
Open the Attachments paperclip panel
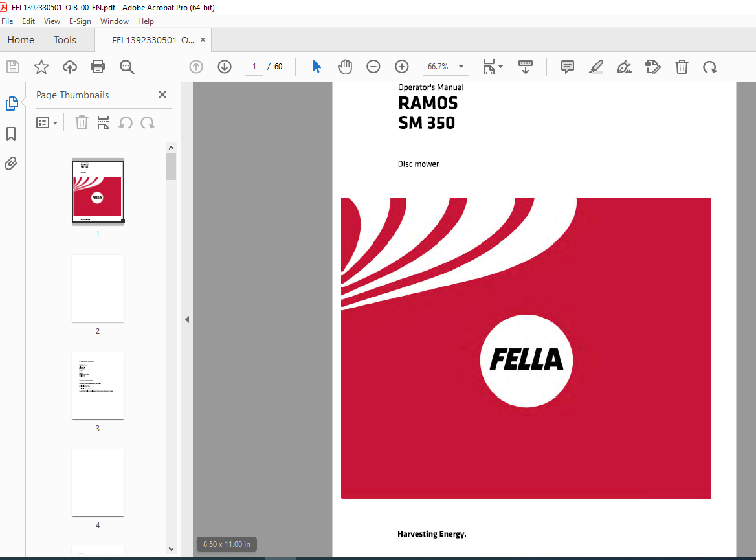point(10,164)
